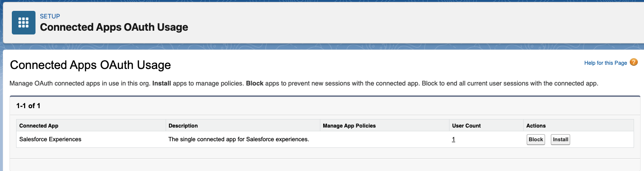
Task: Block the Salesforce Experiences connected app
Action: pyautogui.click(x=536, y=140)
